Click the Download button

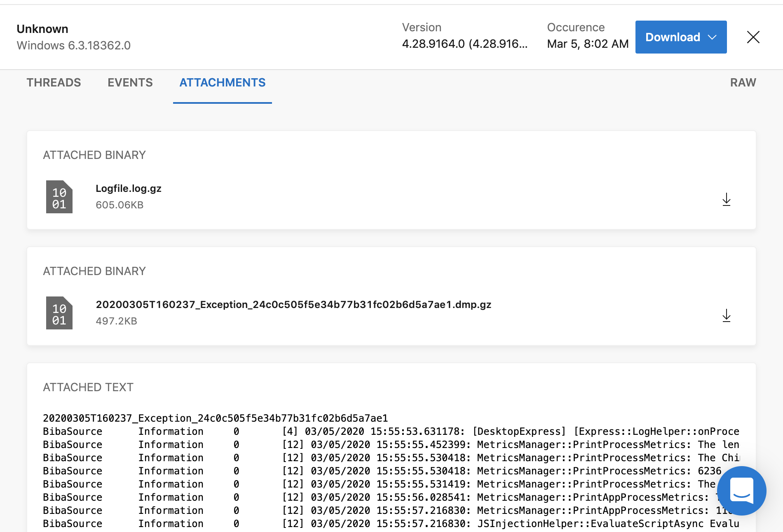(673, 37)
